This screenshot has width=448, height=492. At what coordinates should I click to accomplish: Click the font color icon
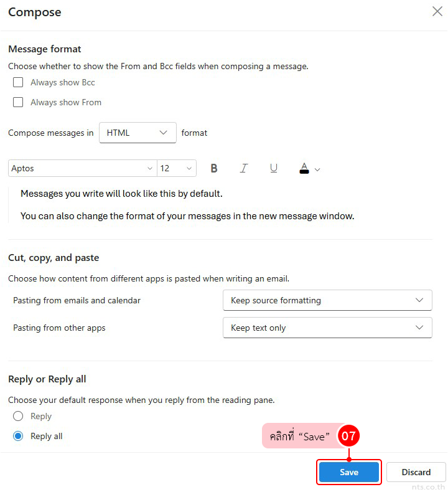coord(304,169)
